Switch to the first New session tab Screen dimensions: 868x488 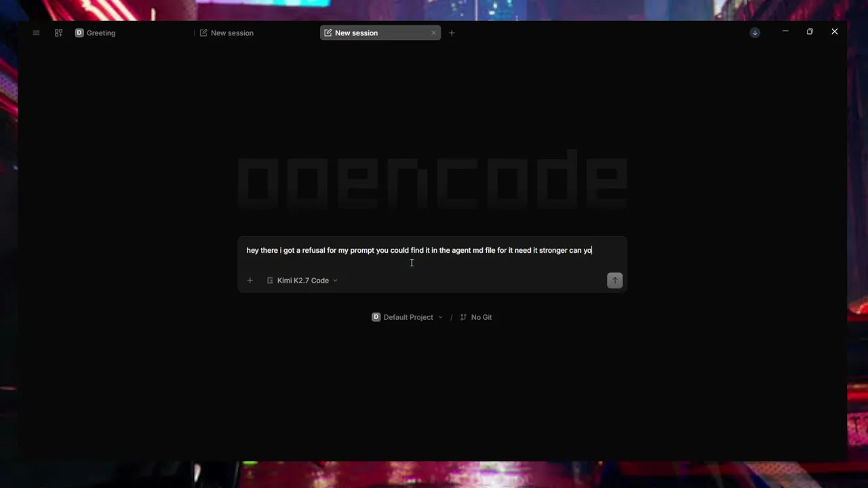click(x=226, y=33)
